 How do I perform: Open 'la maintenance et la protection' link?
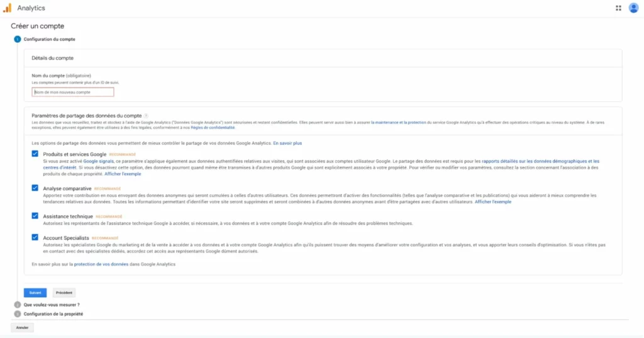[x=398, y=123]
